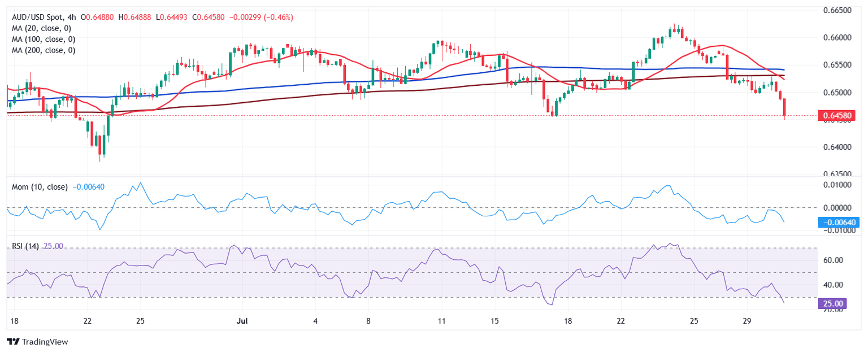Select the RSI (14) indicator legend
868x353 pixels.
[x=25, y=246]
